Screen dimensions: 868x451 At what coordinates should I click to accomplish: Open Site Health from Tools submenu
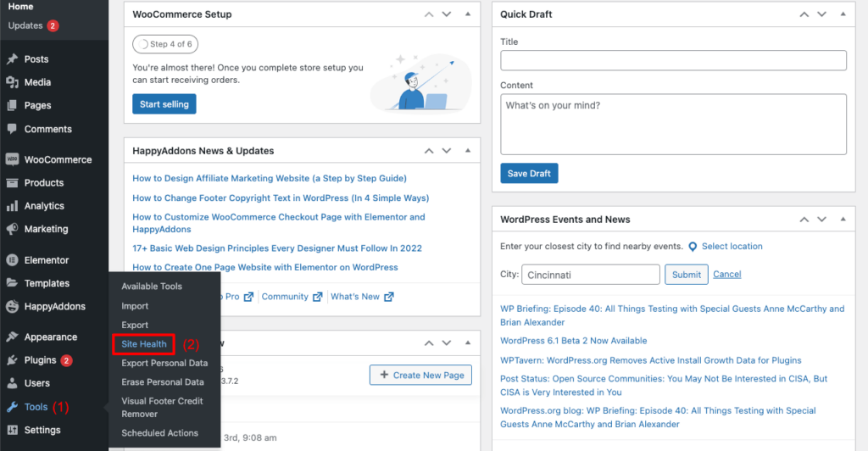[x=143, y=344]
